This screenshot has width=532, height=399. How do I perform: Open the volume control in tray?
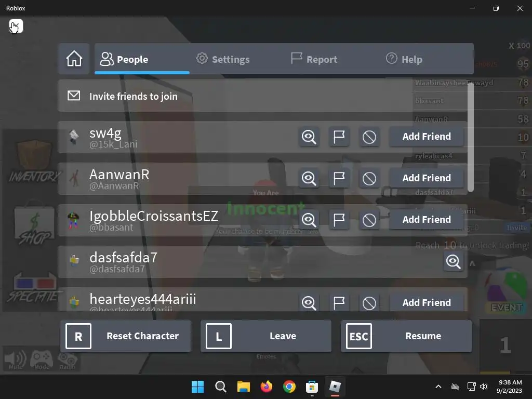point(484,387)
